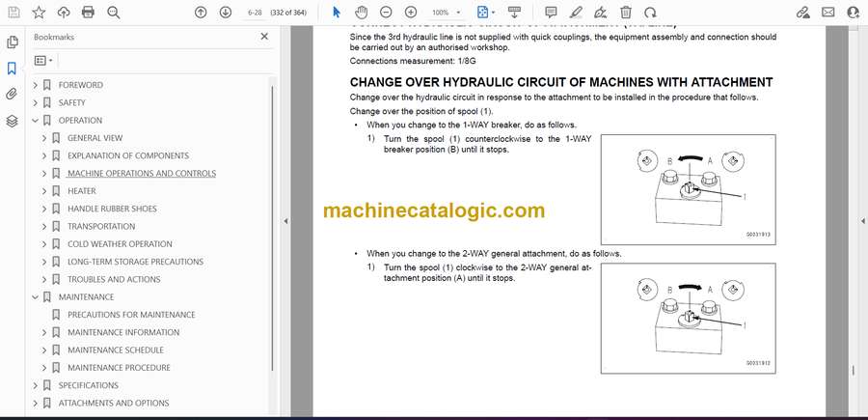Choose the Selection arrow tool

[x=336, y=13]
